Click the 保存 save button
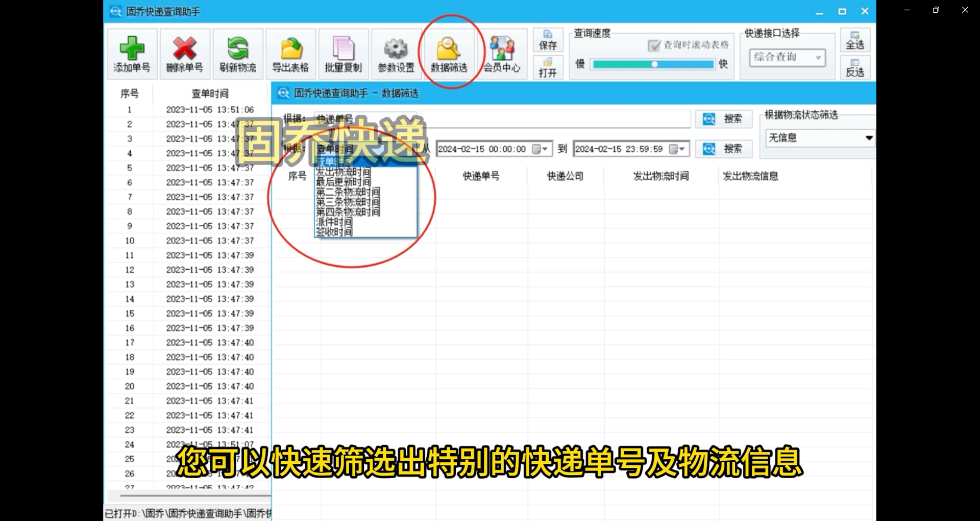980x521 pixels. coord(548,40)
